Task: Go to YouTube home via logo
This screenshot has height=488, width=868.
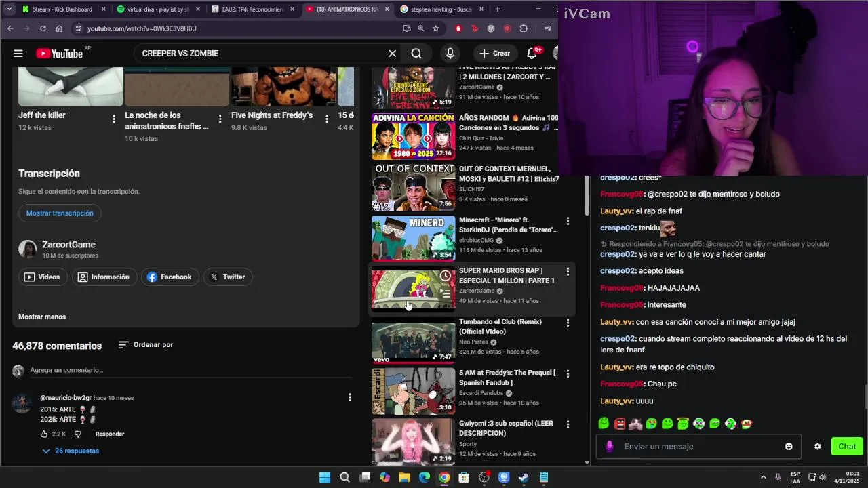Action: coord(59,54)
